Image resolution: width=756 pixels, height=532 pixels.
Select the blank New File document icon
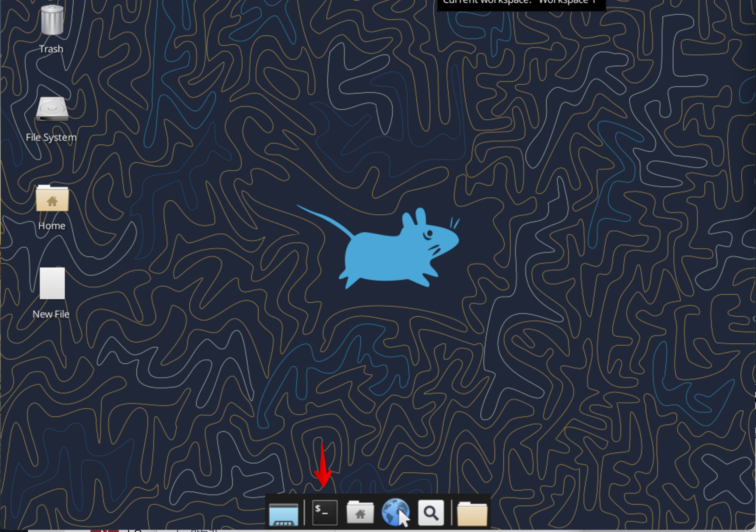coord(52,283)
